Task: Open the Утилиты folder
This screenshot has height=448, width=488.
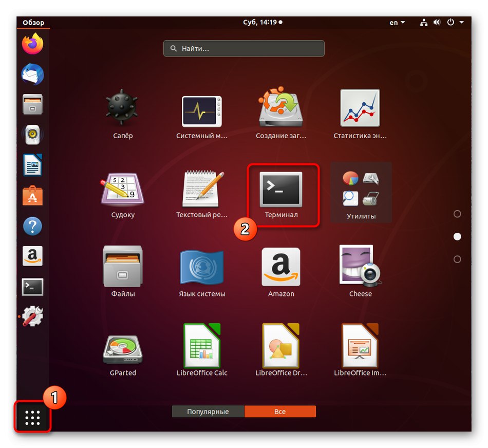Action: pyautogui.click(x=361, y=192)
